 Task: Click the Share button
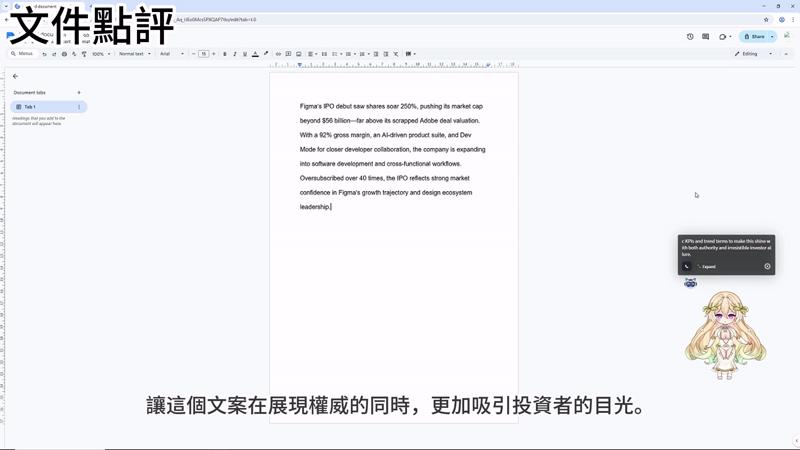[x=754, y=37]
